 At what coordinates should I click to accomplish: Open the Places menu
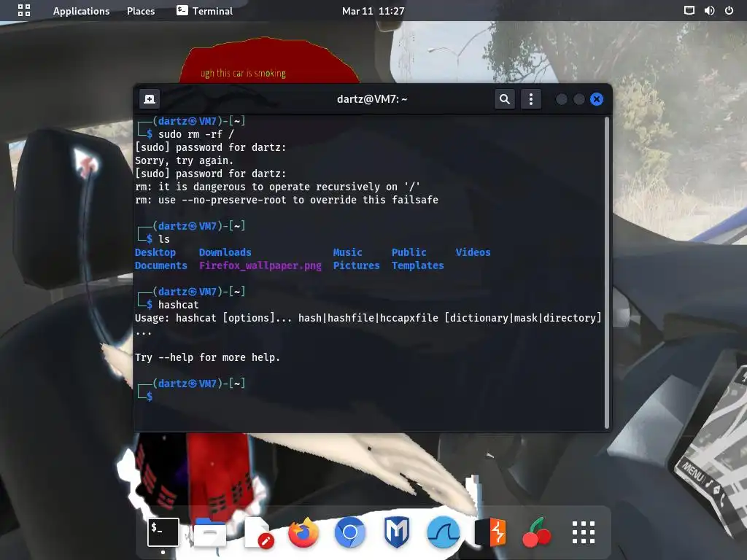141,11
